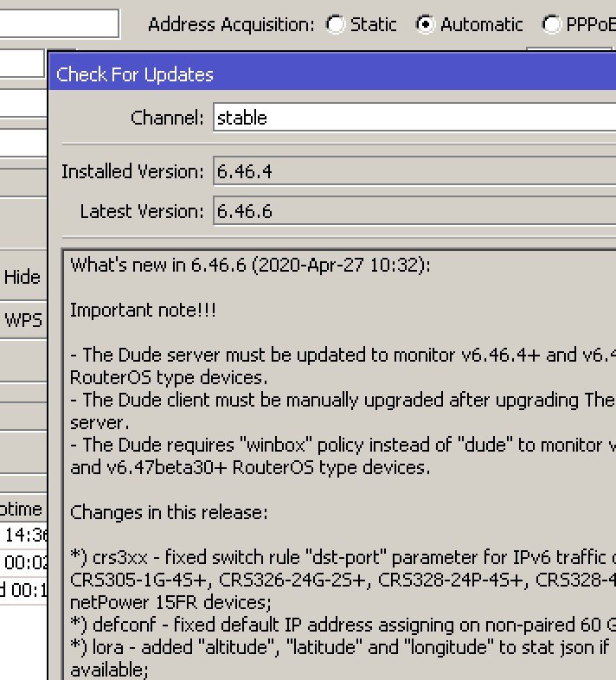The width and height of the screenshot is (616, 680).
Task: Click the Latest Version label
Action: click(142, 211)
